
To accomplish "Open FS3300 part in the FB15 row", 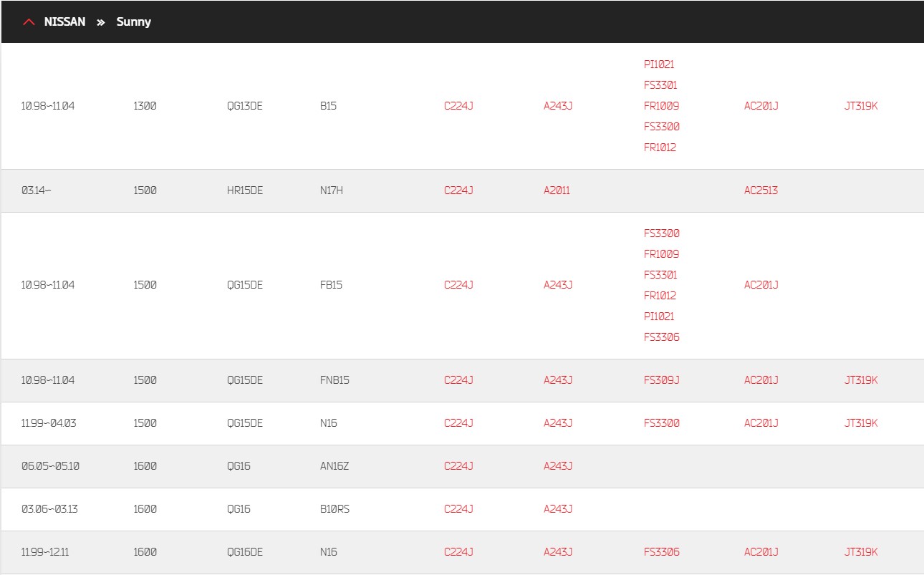I will pyautogui.click(x=662, y=233).
